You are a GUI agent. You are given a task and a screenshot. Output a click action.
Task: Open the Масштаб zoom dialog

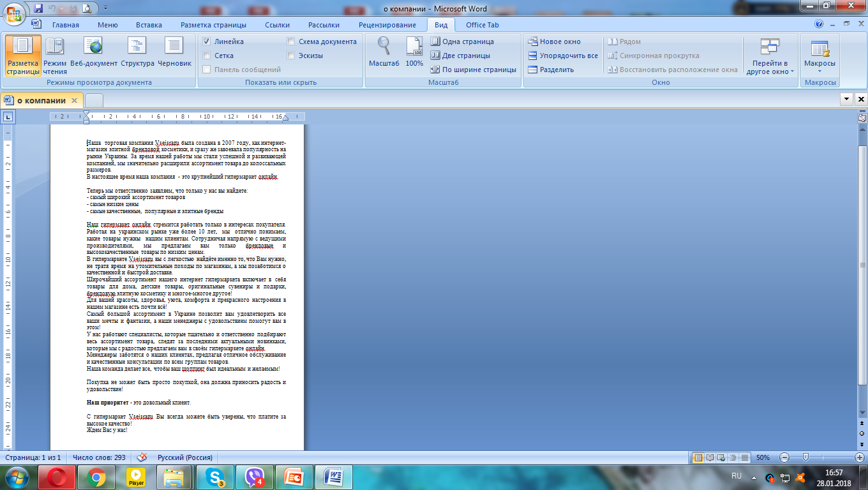[x=384, y=52]
